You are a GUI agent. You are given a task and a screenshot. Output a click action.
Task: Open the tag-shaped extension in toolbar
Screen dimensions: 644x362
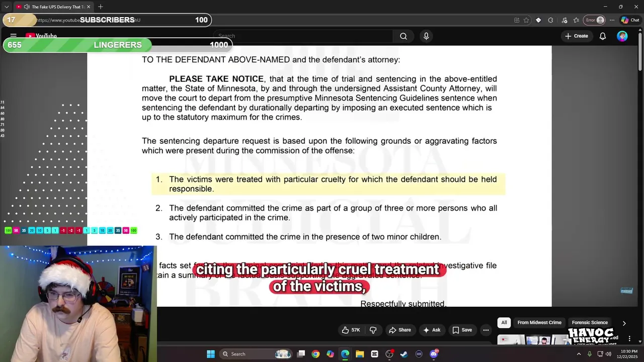(x=538, y=20)
